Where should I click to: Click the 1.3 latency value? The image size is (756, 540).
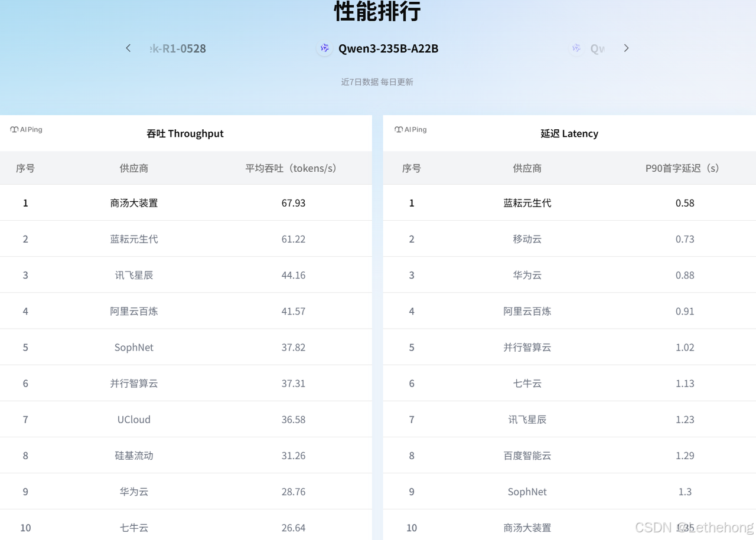(685, 492)
